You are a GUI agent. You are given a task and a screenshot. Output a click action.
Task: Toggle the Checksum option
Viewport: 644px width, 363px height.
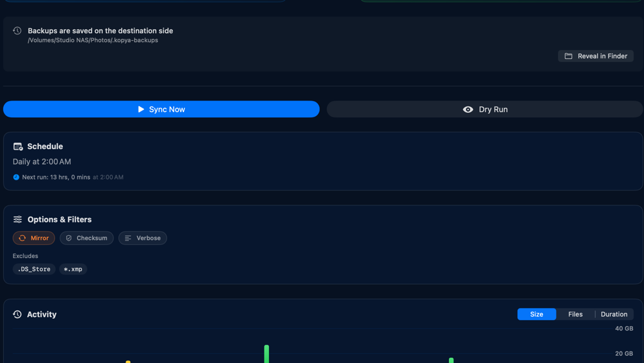coord(87,238)
